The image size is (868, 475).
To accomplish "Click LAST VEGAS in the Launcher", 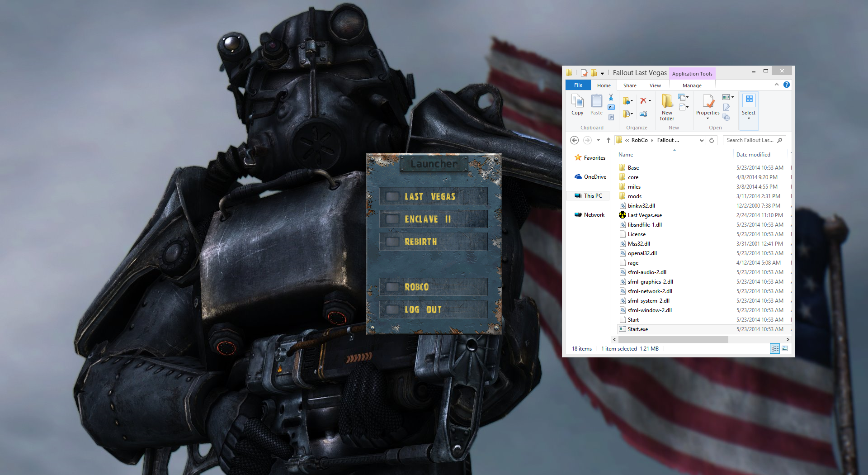I will [x=434, y=196].
